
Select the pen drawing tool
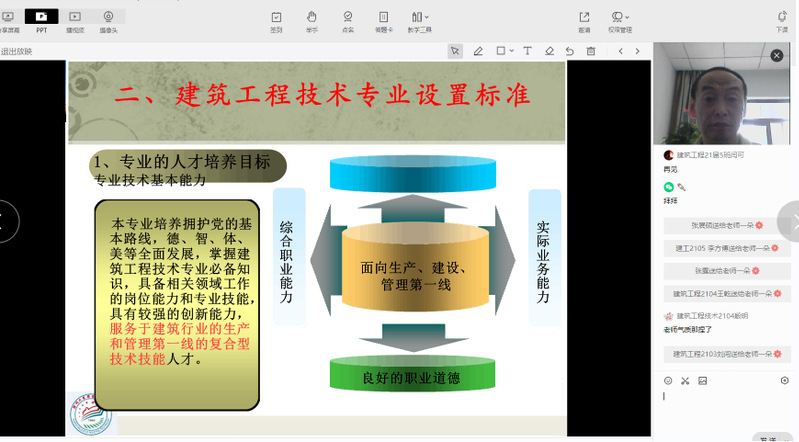(x=478, y=51)
